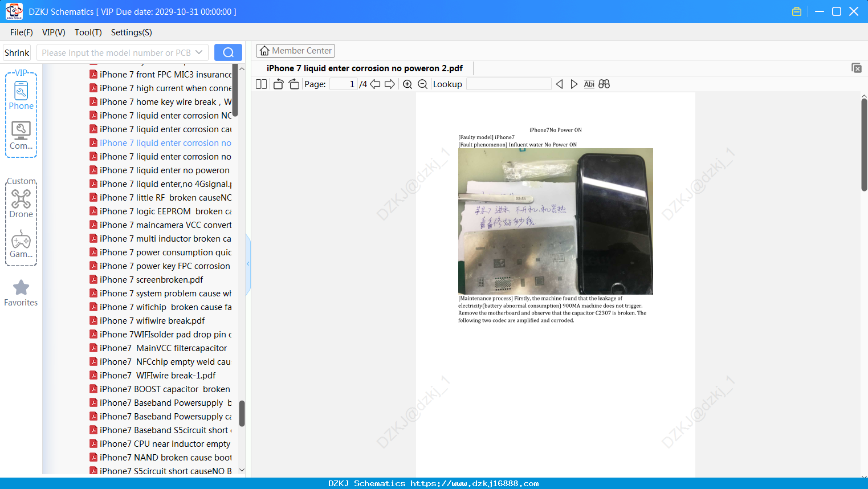Open iPhone 7 wifichip broken cause file
Screen dimensions: 868x489
[165, 307]
